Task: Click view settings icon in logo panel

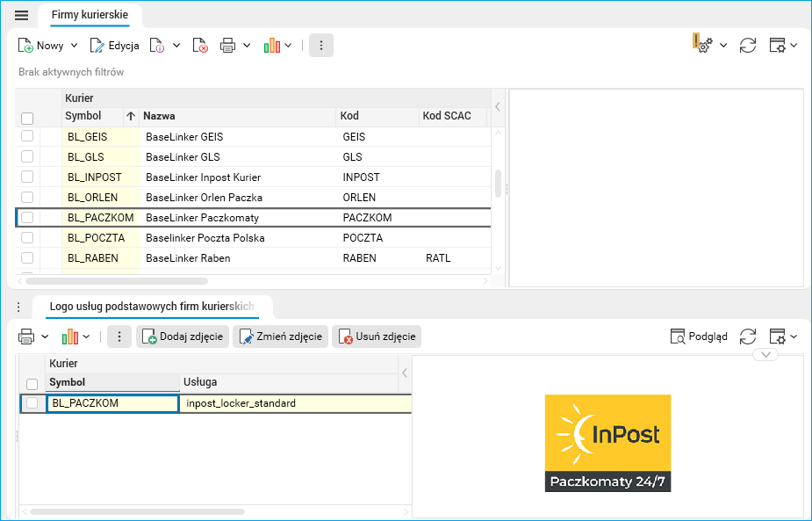Action: pyautogui.click(x=777, y=336)
